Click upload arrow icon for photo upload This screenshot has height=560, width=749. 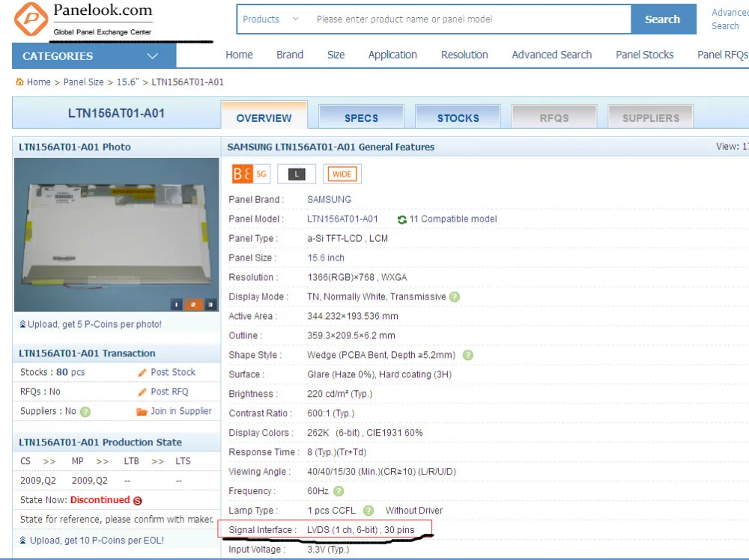(x=22, y=324)
